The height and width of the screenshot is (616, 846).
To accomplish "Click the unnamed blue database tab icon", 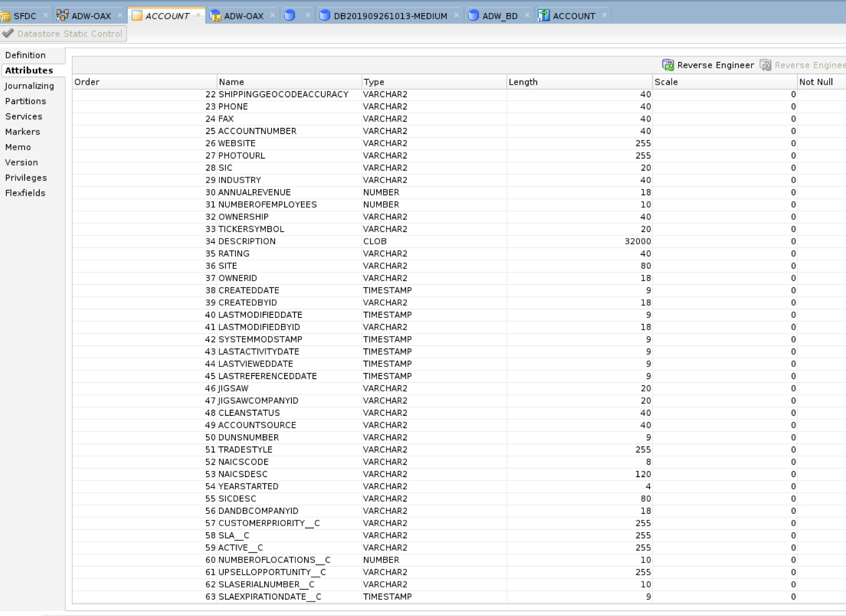I will [290, 16].
